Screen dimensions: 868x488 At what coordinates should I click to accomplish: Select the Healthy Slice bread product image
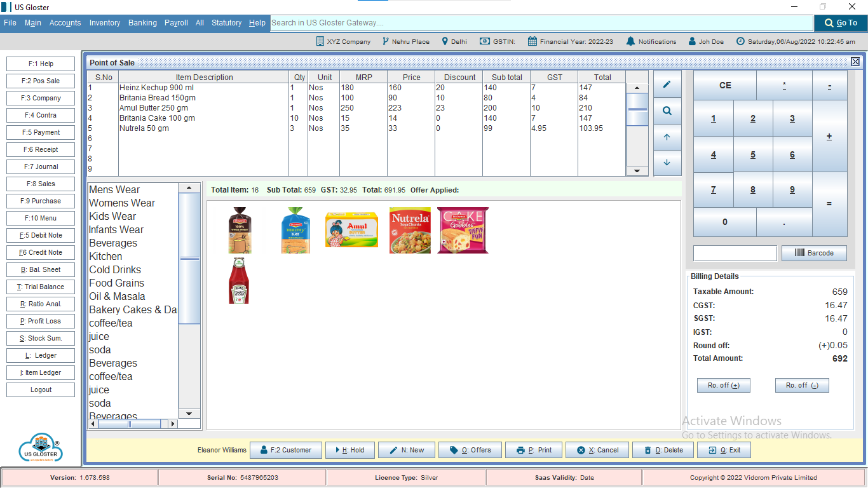(296, 230)
